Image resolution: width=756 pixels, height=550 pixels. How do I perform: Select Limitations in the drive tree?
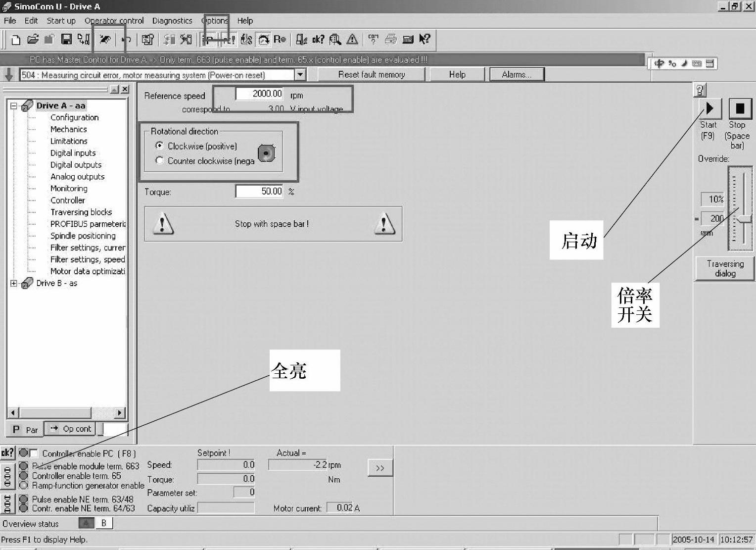pos(69,141)
